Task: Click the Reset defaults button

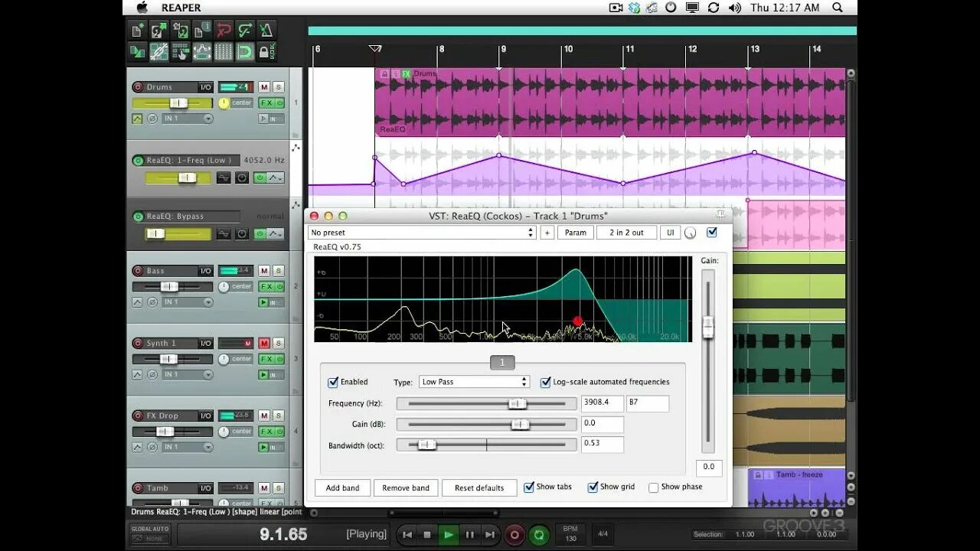Action: click(479, 487)
